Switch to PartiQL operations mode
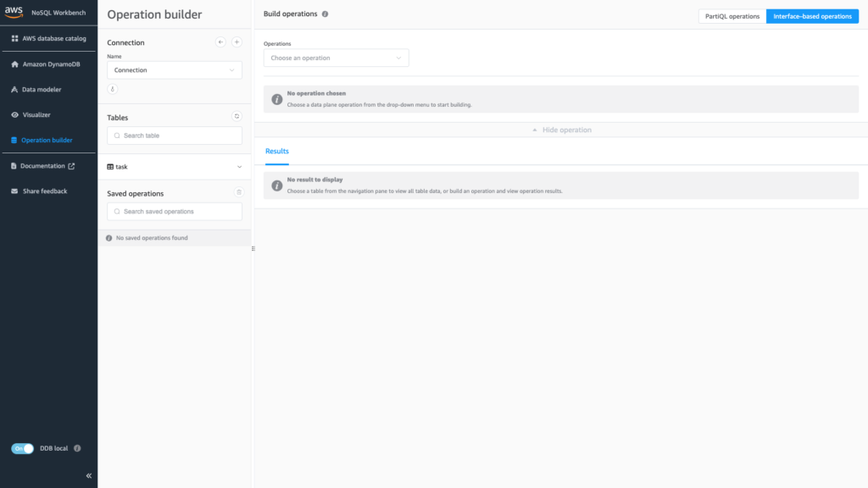Screen dimensions: 868x488 click(731, 15)
